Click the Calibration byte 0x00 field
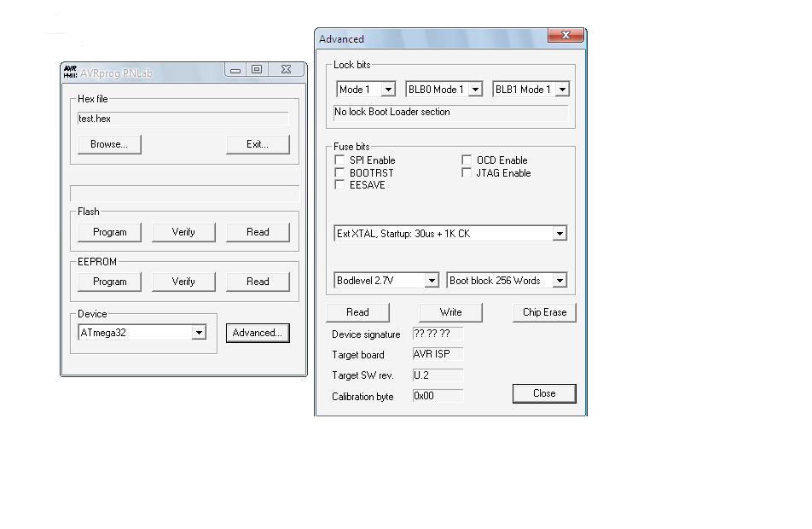This screenshot has width=812, height=529. [x=438, y=396]
